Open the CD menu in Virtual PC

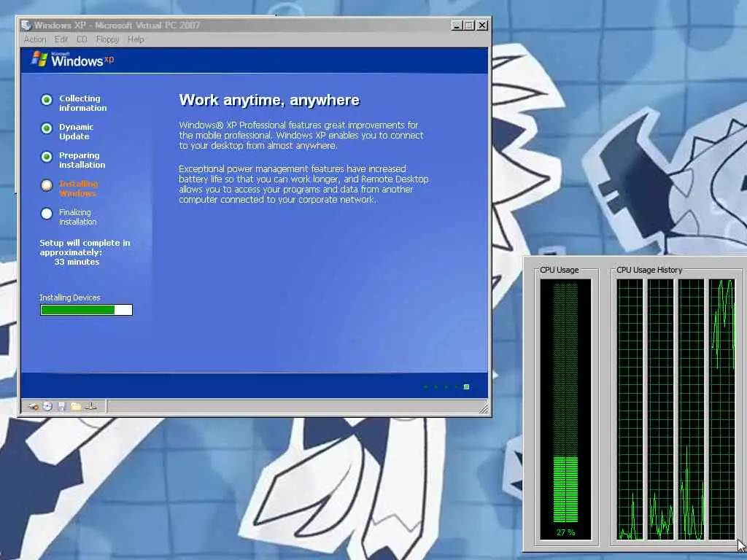82,39
